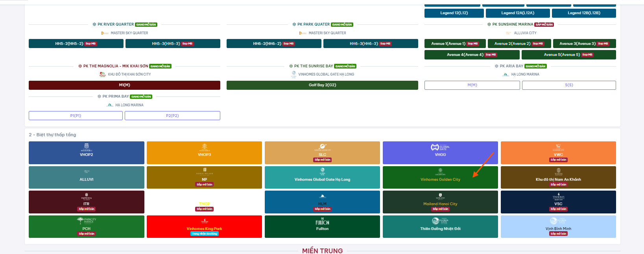Click the cube icon beside PK THE SUNRISE BAY
Image resolution: width=644 pixels, height=254 pixels.
coord(291,66)
